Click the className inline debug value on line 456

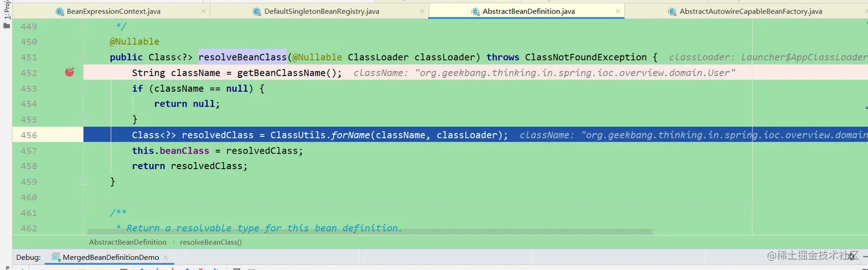click(693, 135)
